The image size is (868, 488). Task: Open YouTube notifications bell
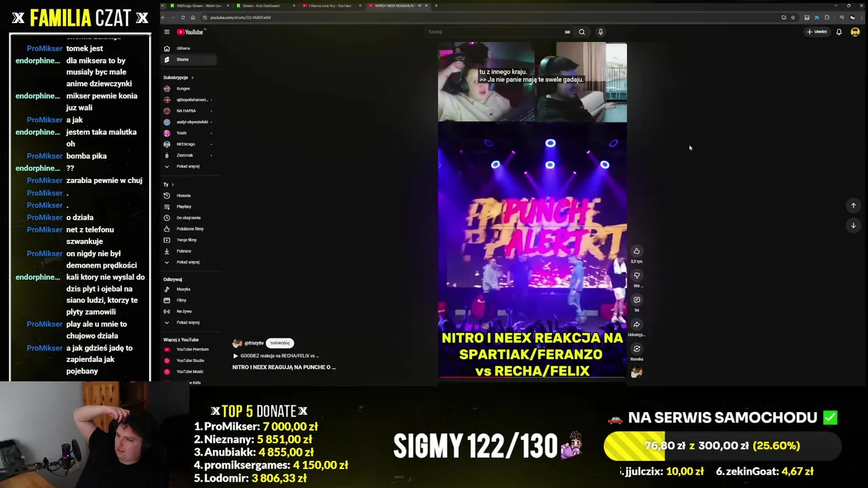(839, 32)
